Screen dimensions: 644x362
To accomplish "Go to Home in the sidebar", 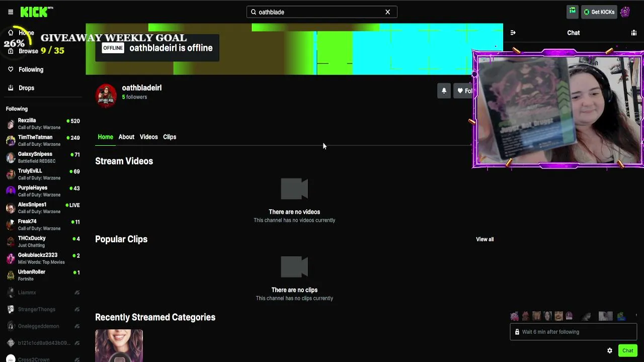I will [x=21, y=33].
